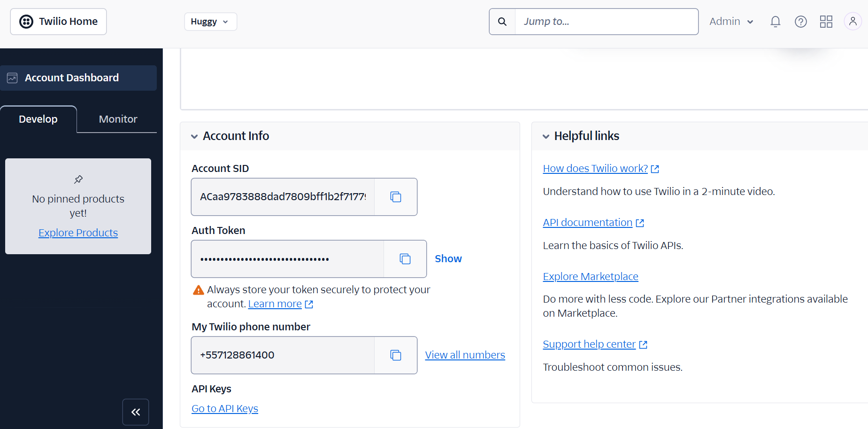Click the API Keys heading
Image resolution: width=868 pixels, height=429 pixels.
click(x=211, y=389)
